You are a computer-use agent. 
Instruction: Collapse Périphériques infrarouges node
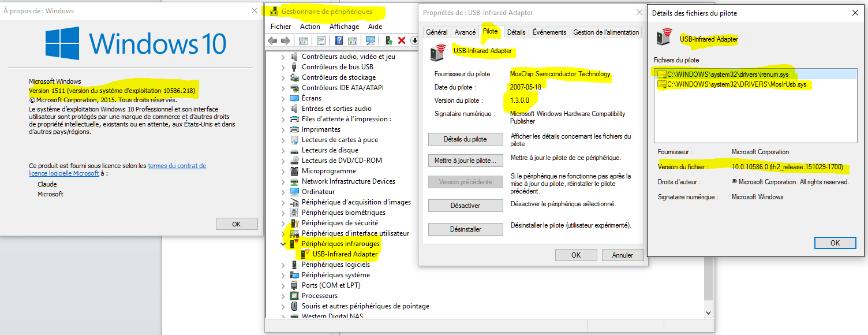pyautogui.click(x=283, y=244)
